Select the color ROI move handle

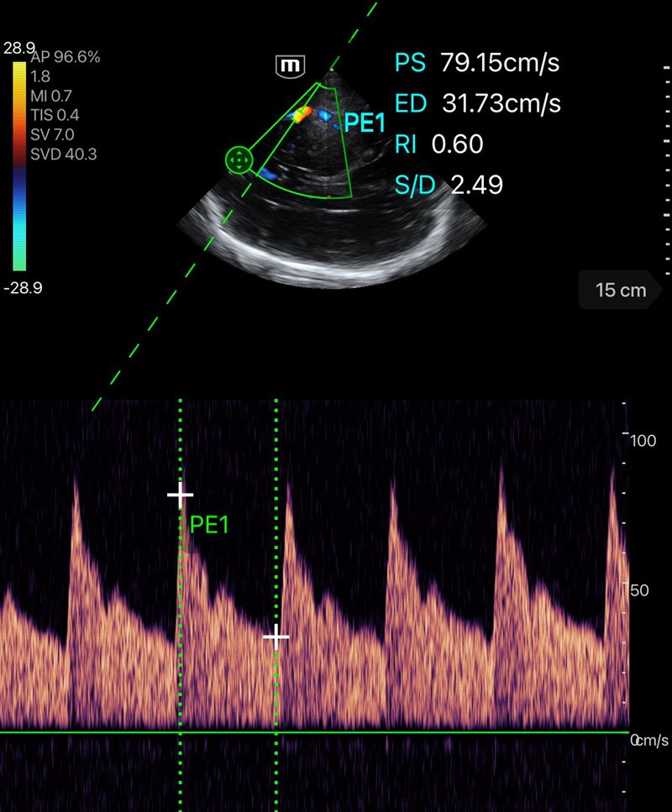[x=239, y=160]
